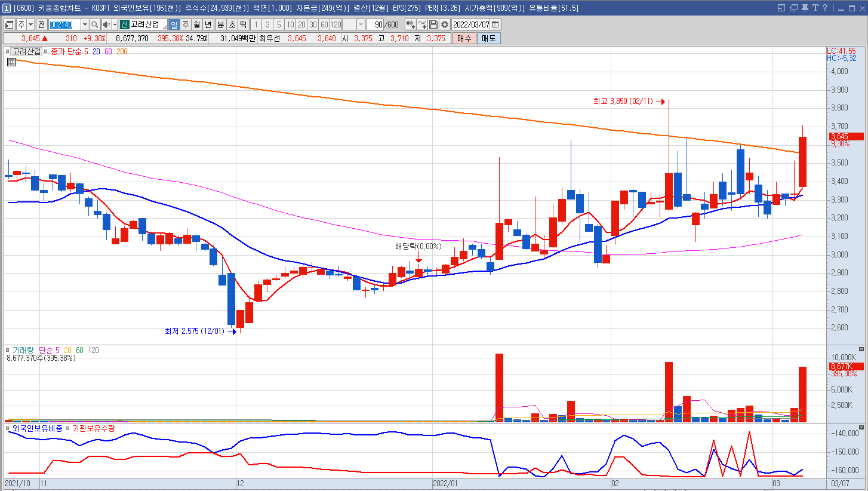868x491 pixels.
Task: Click the speaker sound icon
Action: click(106, 24)
